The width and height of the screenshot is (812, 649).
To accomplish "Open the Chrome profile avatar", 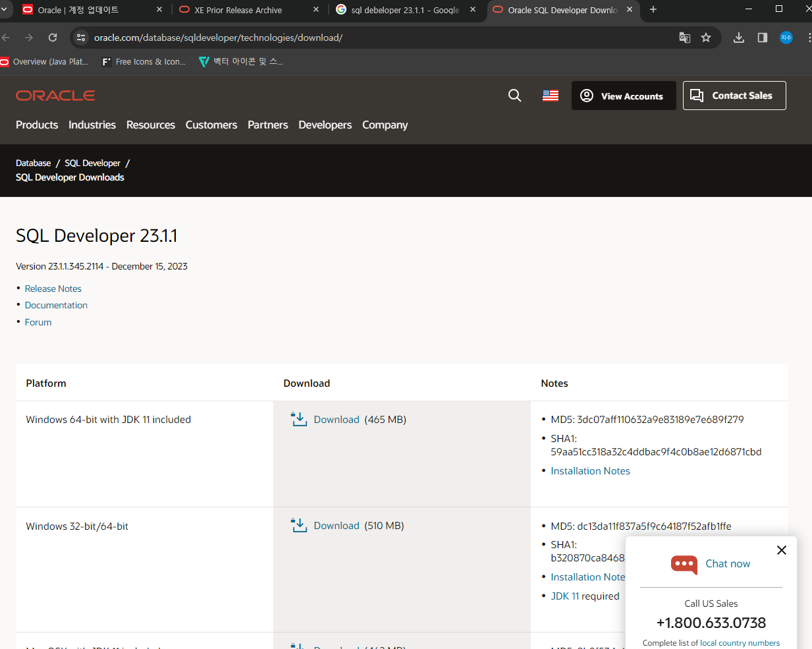I will click(786, 38).
